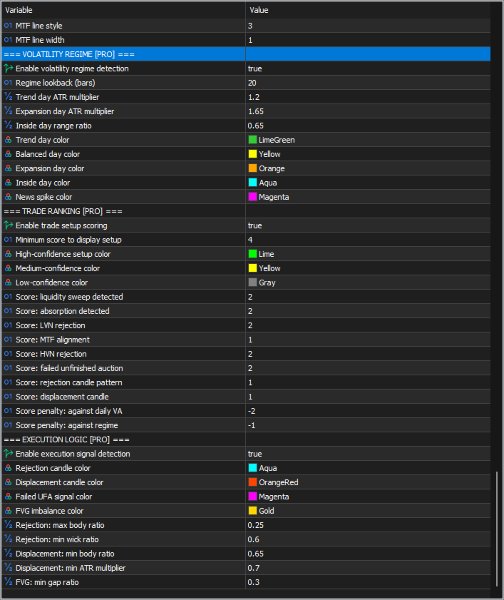Click the color icon beside Low-confidence color
Viewport: 504px width, 600px height.
[8, 282]
